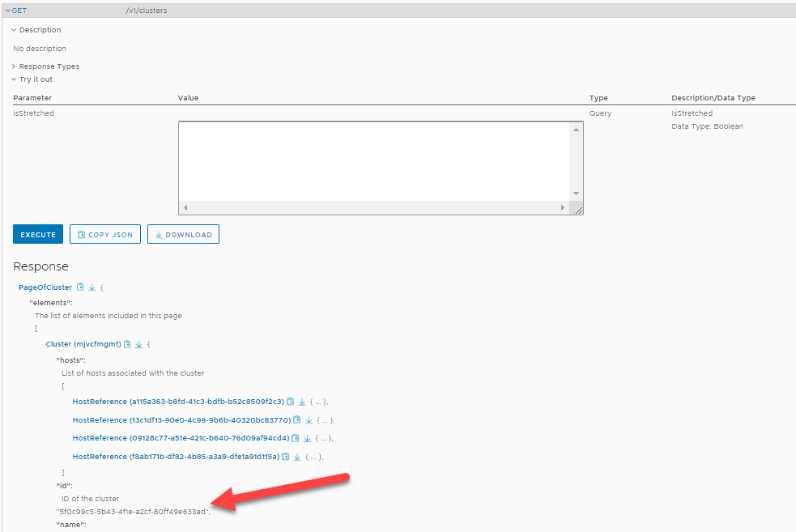Expand the Response Types section

(14, 66)
